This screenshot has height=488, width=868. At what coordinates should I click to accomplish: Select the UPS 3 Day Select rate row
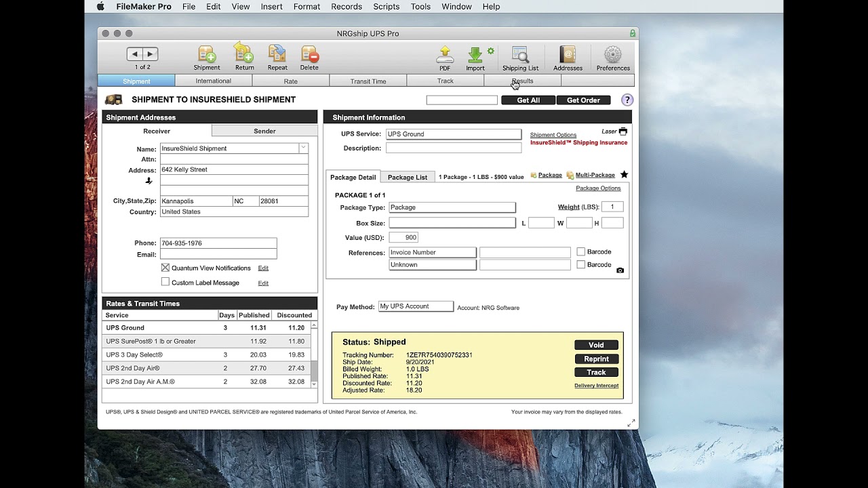point(206,354)
